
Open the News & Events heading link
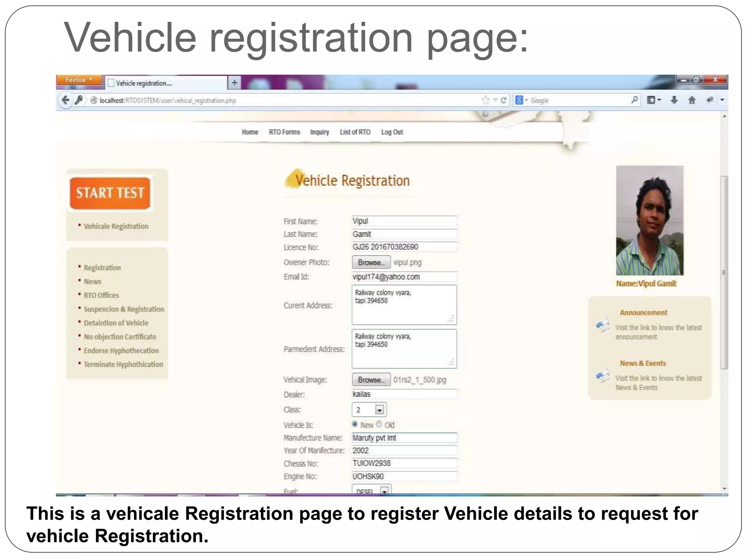tap(643, 363)
